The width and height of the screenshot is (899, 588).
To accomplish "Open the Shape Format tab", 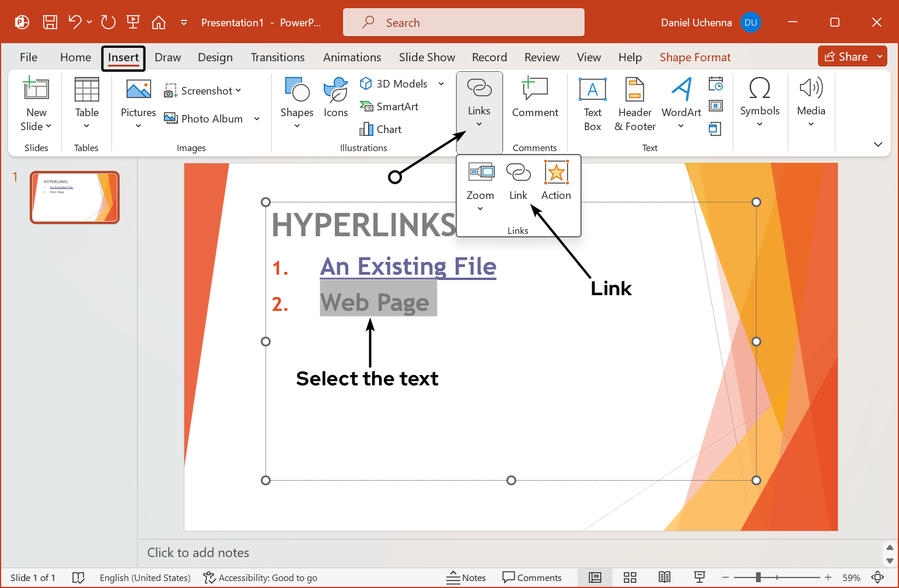I will [x=695, y=57].
